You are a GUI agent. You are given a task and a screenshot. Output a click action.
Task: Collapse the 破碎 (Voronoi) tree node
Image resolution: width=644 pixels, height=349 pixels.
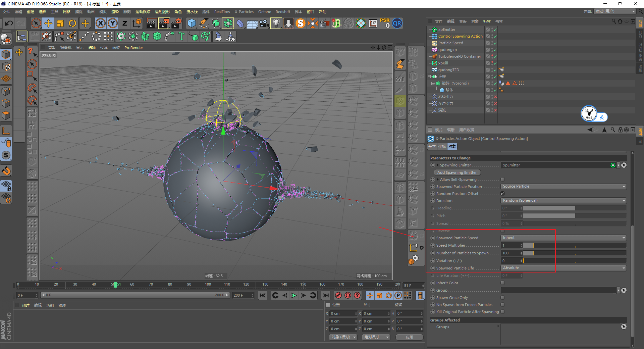click(x=433, y=83)
